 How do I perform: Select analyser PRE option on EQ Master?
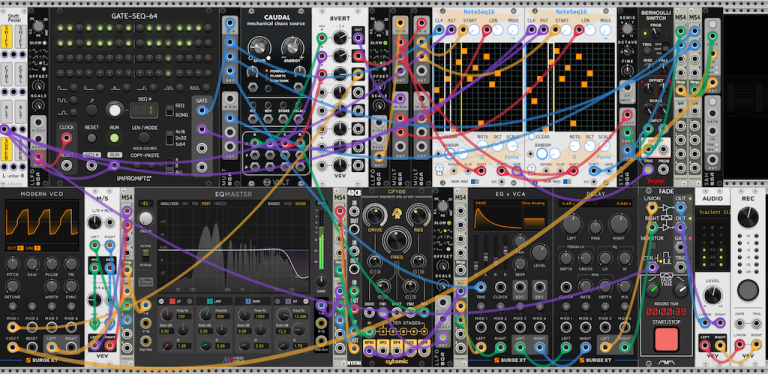pos(194,203)
